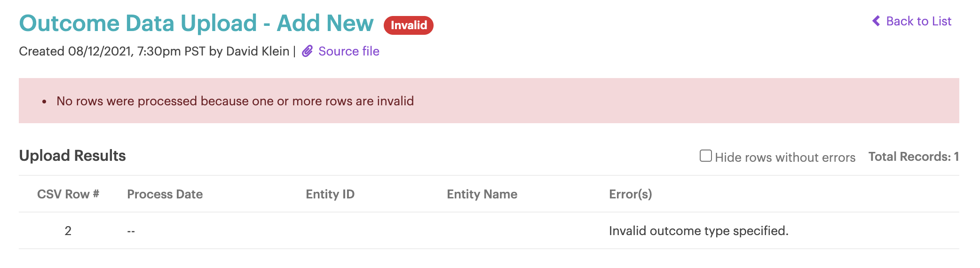The image size is (980, 268).
Task: Click the back chevron arrow icon
Action: click(876, 21)
